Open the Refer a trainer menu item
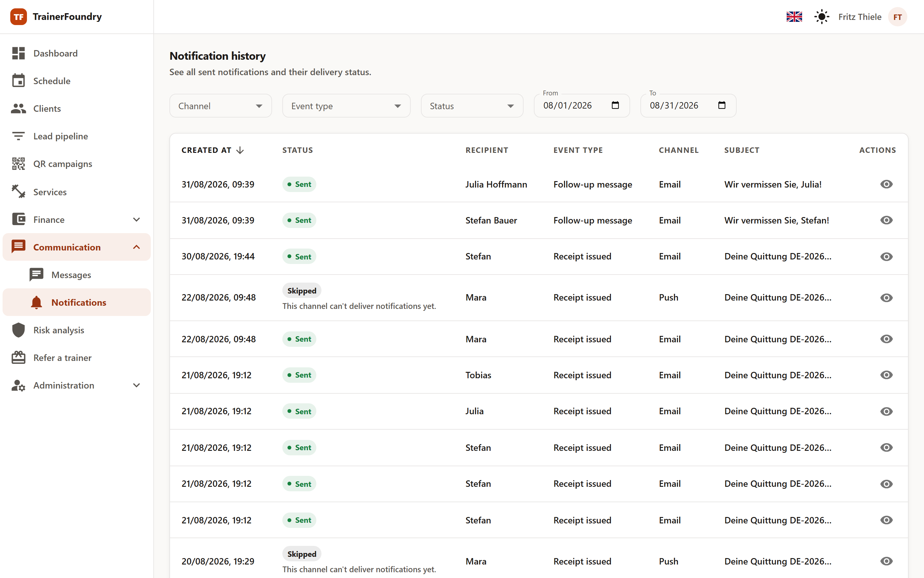The width and height of the screenshot is (924, 578). click(x=76, y=358)
